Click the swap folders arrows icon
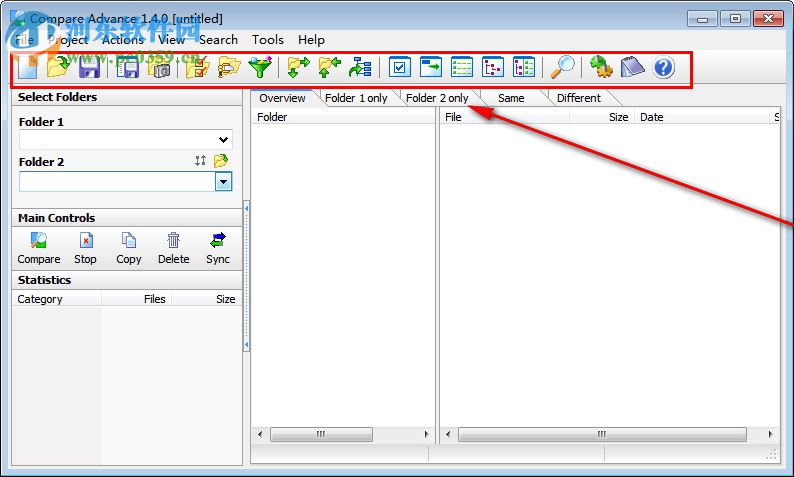This screenshot has width=794, height=477. click(201, 161)
